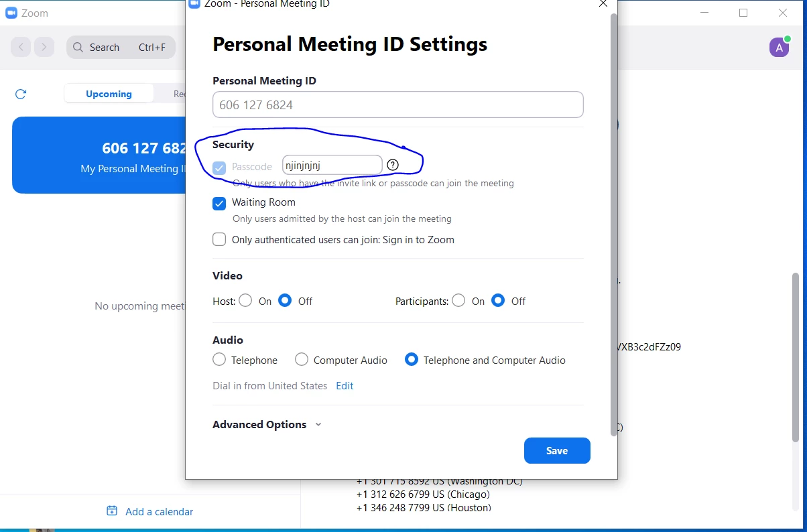This screenshot has width=807, height=532.
Task: Set Host video to On
Action: (245, 301)
